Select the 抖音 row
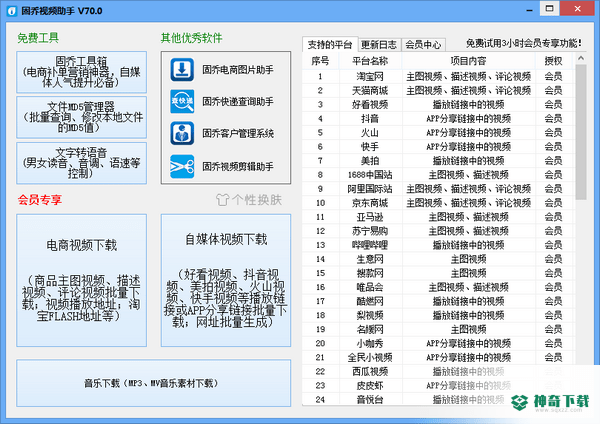The width and height of the screenshot is (600, 424). pos(439,119)
